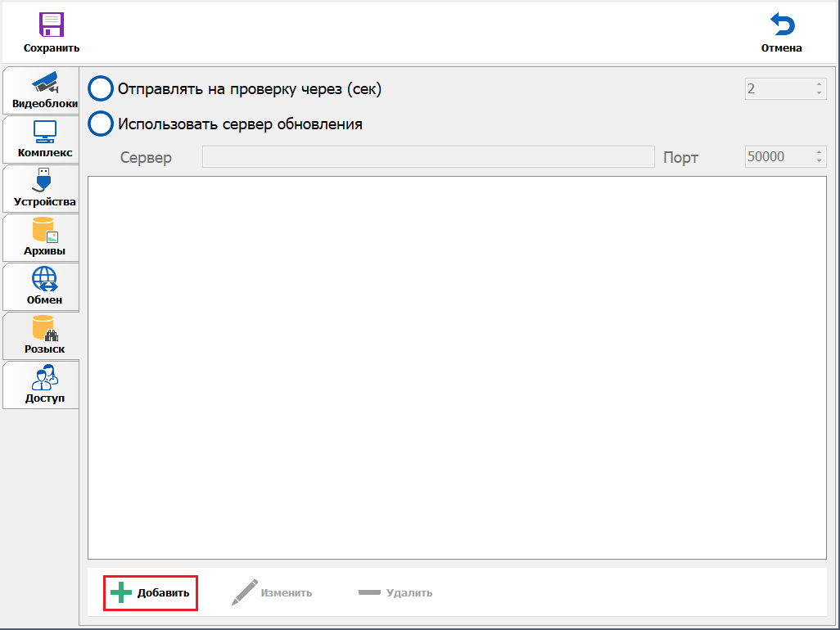The width and height of the screenshot is (840, 630).
Task: Click the Добавить button with green plus
Action: (151, 592)
